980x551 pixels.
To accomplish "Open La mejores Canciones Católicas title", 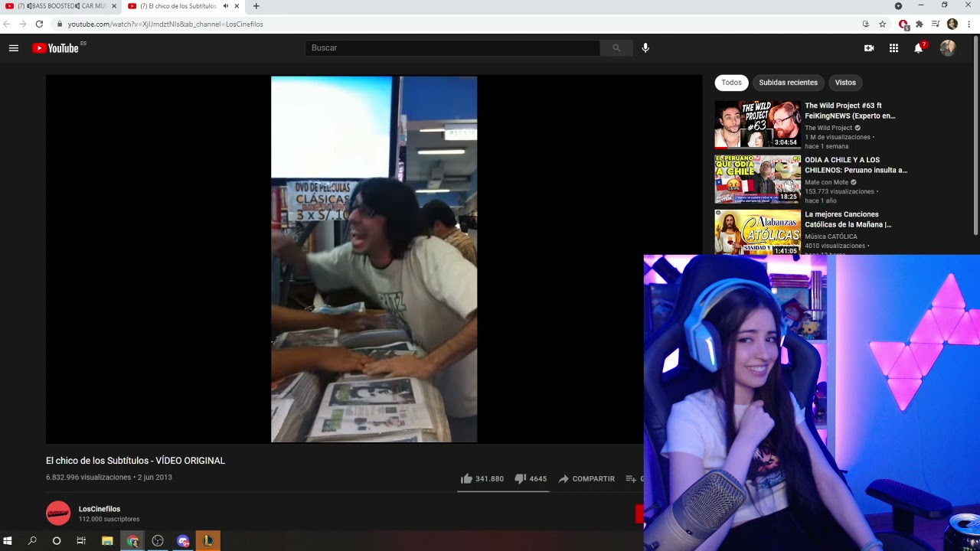I will [848, 220].
